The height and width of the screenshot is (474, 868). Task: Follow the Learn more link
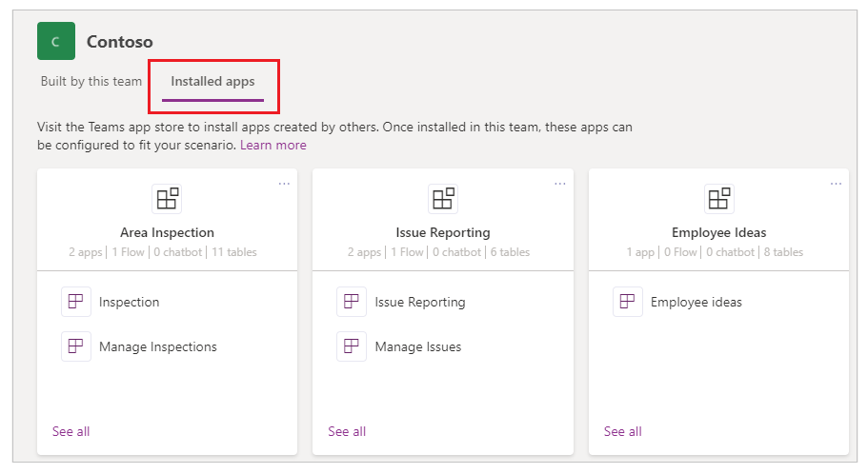coord(273,145)
